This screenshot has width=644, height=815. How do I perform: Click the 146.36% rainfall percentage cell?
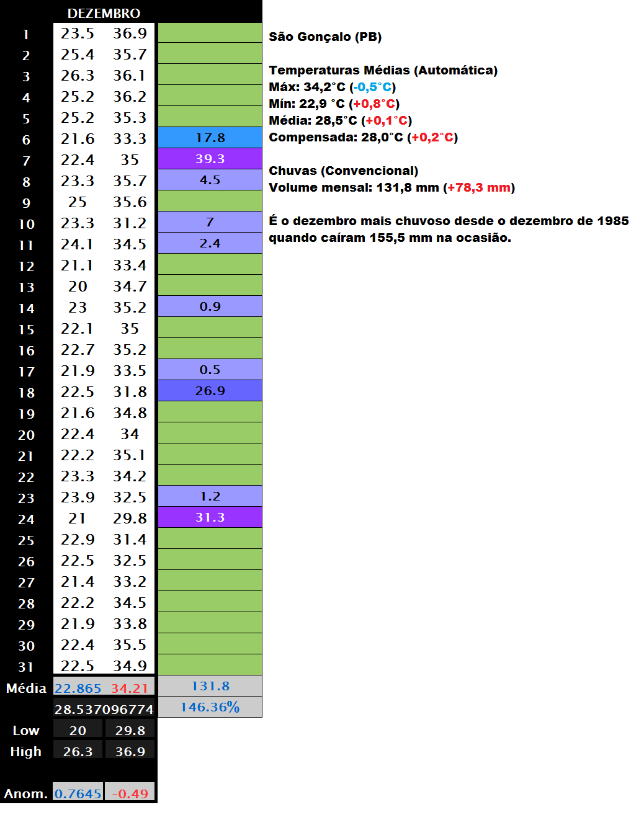pos(210,707)
